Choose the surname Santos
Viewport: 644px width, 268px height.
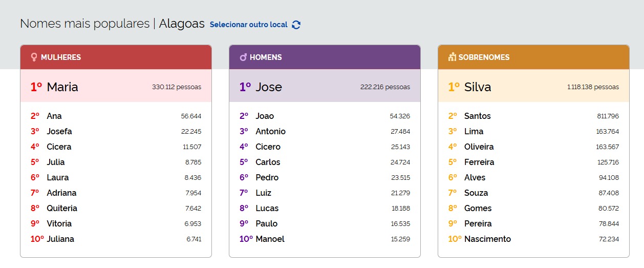tap(477, 116)
